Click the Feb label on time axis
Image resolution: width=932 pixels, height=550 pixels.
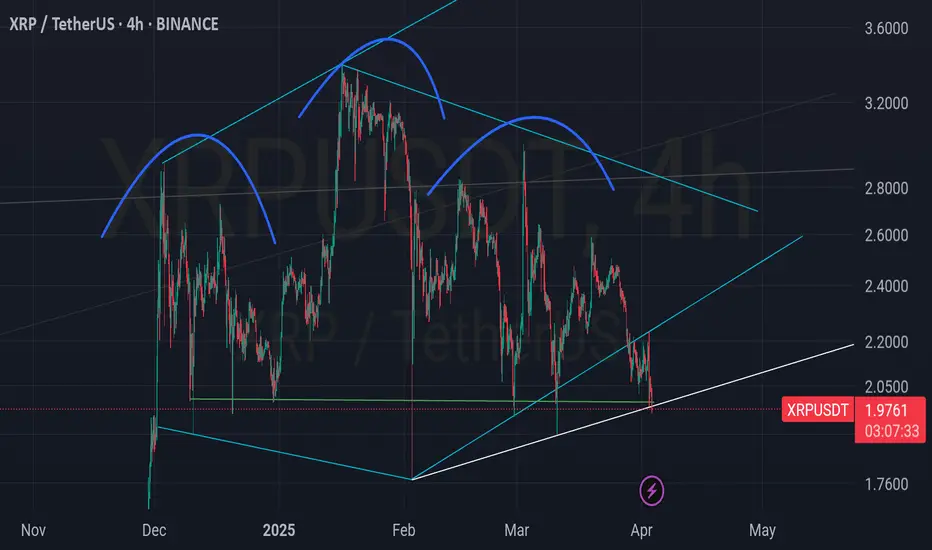(x=404, y=530)
